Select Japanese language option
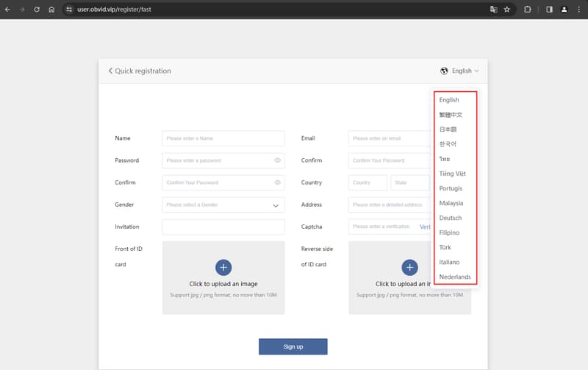 [x=448, y=129]
